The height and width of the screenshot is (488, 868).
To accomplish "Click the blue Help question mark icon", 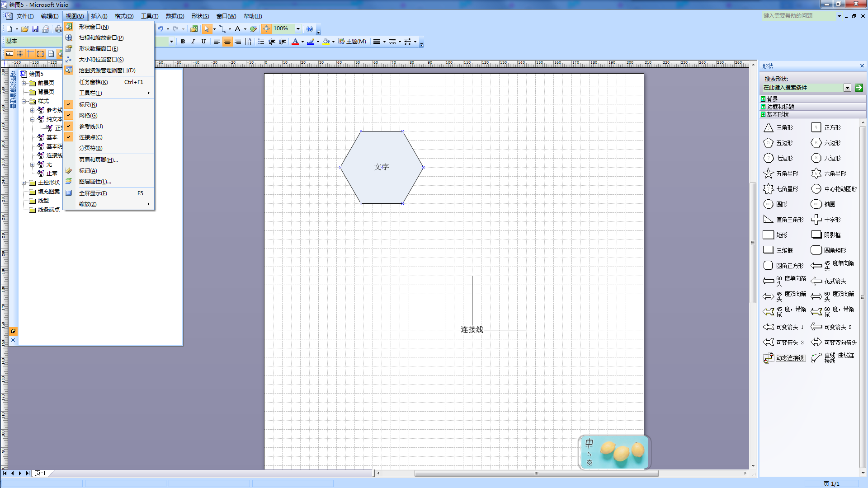I will 310,29.
